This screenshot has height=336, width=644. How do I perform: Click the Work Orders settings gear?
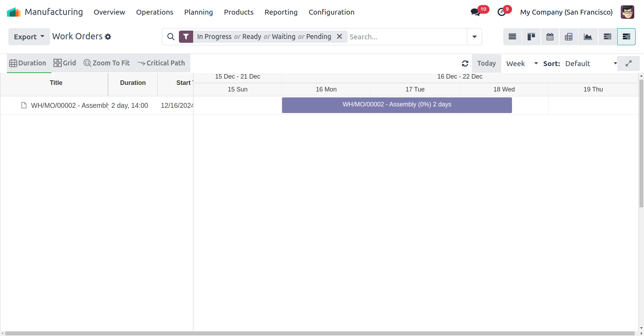[108, 37]
